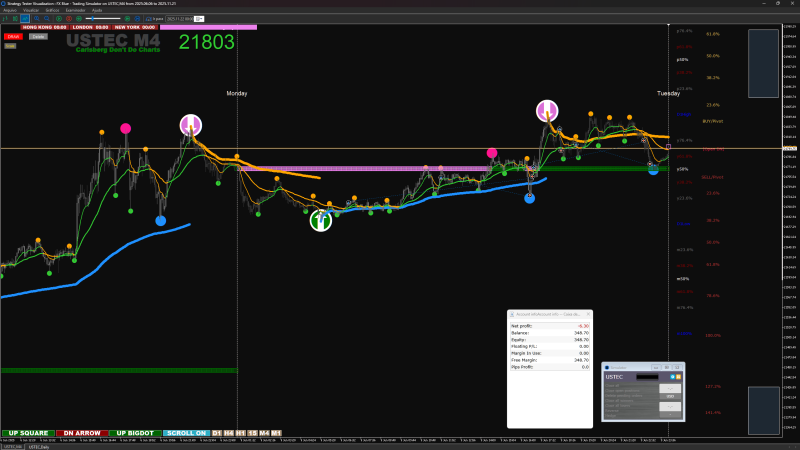Viewport: 800px width, 450px height.
Task: Switch to the D1 timeframe
Action: (217, 433)
